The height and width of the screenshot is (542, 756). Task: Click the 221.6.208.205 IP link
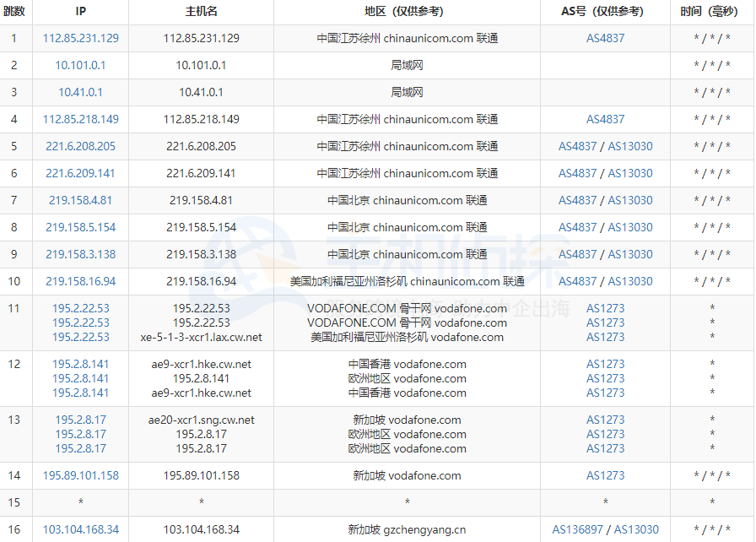click(80, 146)
